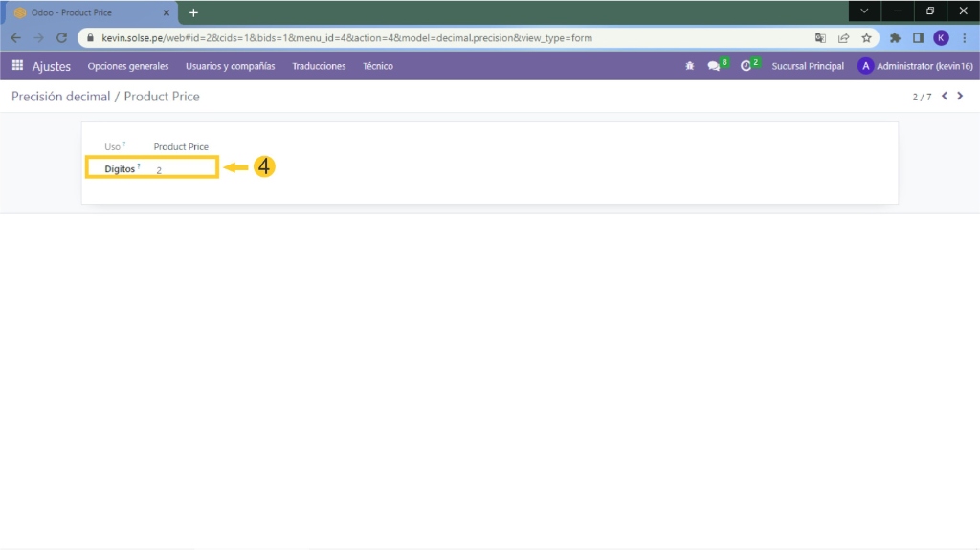This screenshot has height=550, width=980.
Task: Open the Chrome extensions puzzle icon
Action: (x=895, y=38)
